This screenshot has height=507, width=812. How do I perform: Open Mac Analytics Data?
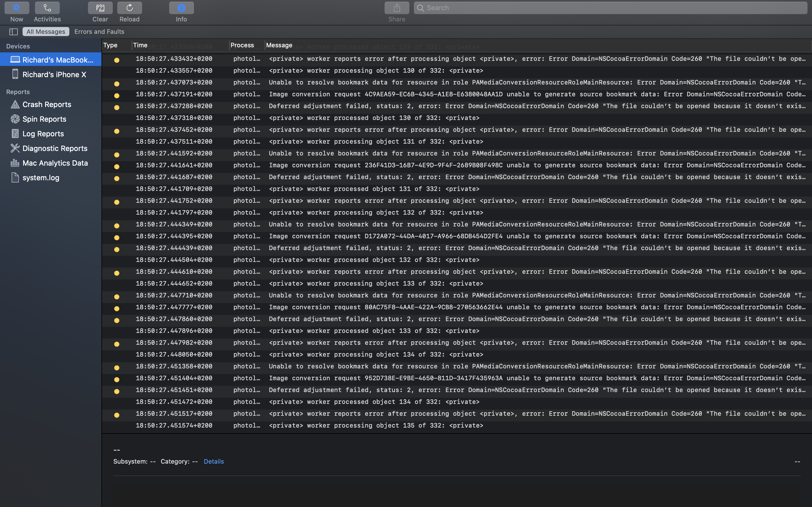(55, 163)
